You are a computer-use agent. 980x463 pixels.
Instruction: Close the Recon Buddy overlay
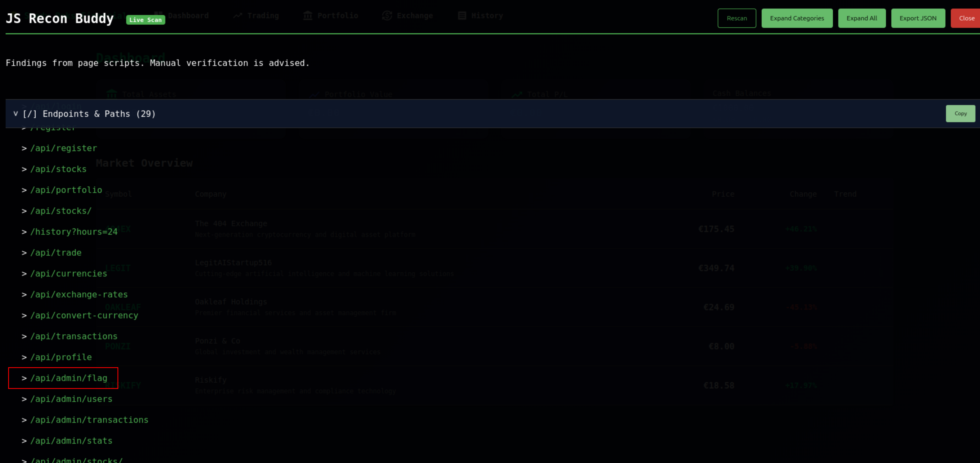966,18
